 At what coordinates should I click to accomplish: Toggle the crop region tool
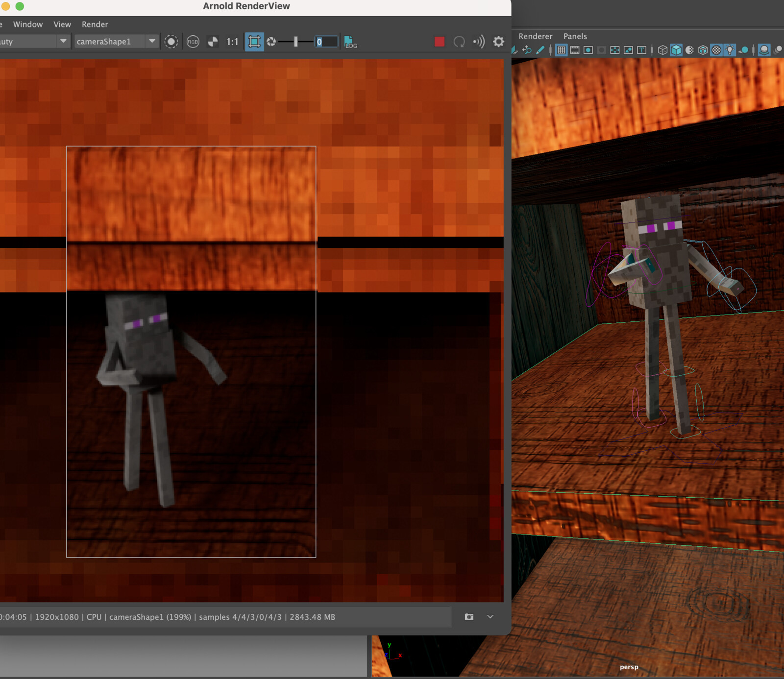click(254, 42)
